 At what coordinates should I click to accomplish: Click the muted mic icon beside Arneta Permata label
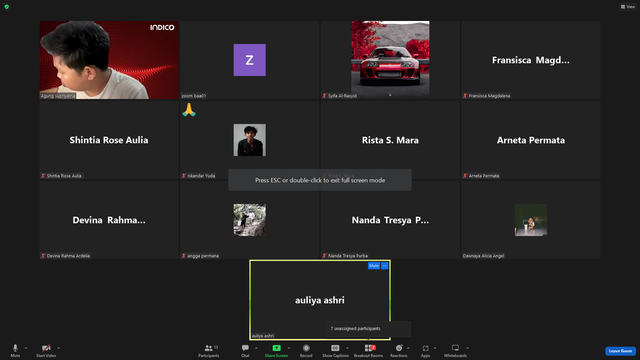click(465, 176)
